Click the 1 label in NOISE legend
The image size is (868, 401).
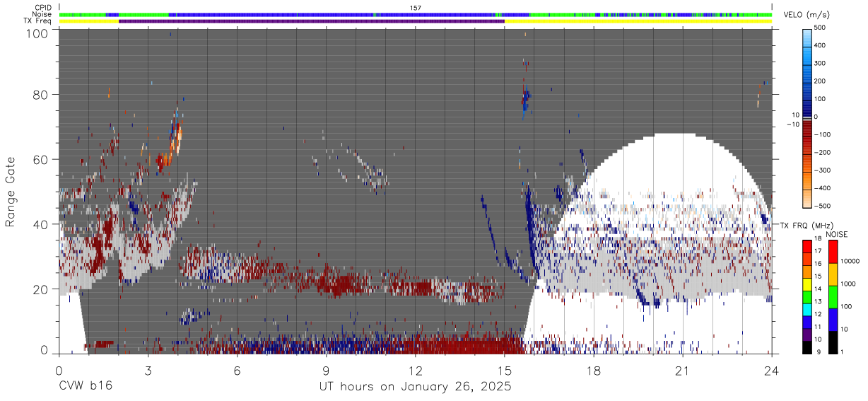(x=841, y=352)
